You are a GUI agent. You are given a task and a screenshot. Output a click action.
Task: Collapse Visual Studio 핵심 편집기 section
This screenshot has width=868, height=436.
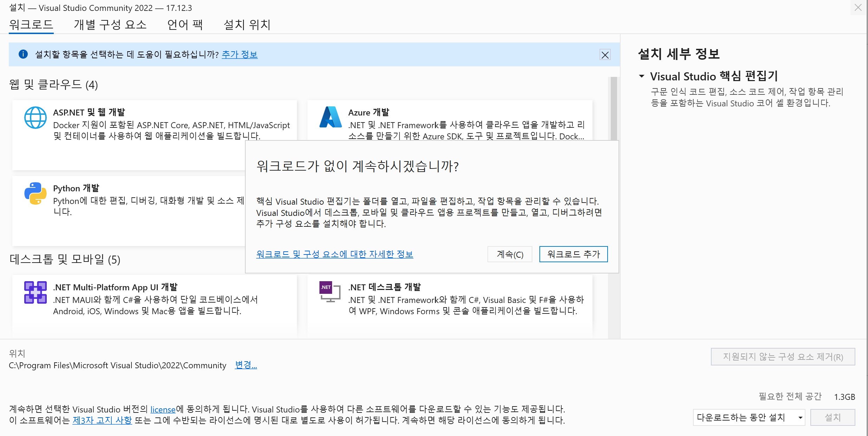[641, 76]
